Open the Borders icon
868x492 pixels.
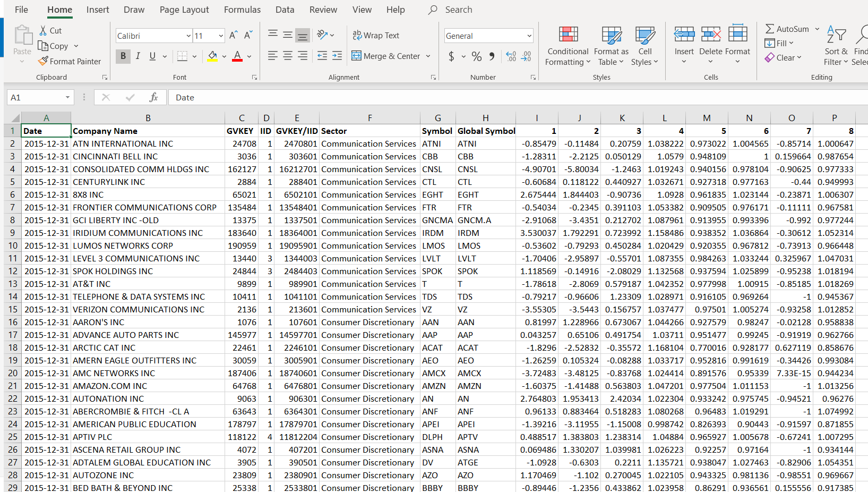182,56
